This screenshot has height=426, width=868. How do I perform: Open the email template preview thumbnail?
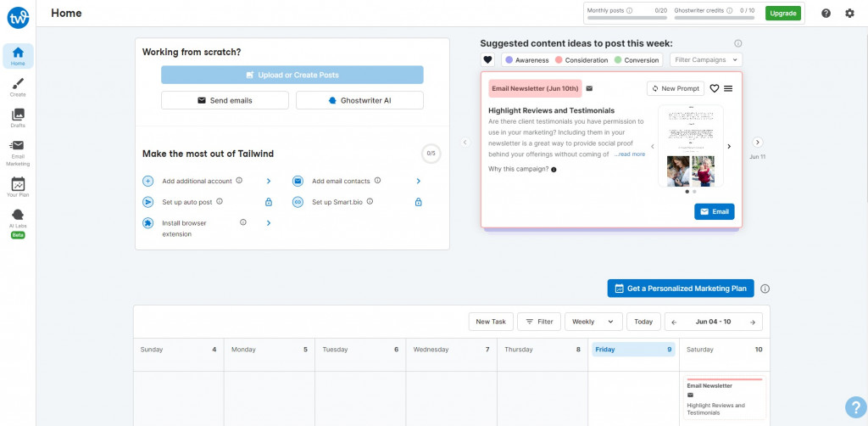pos(690,146)
